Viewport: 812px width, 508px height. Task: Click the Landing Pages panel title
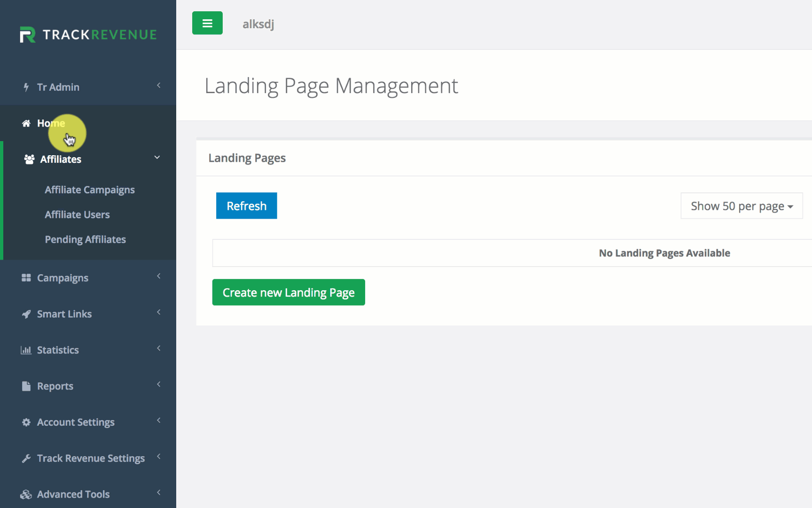pyautogui.click(x=247, y=159)
